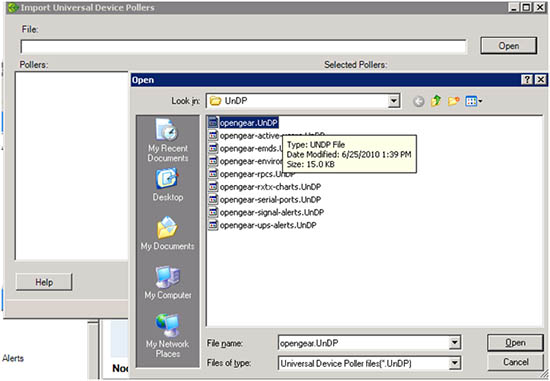Expand the Look in folder dropdown
Viewport: 550px width, 381px height.
394,101
